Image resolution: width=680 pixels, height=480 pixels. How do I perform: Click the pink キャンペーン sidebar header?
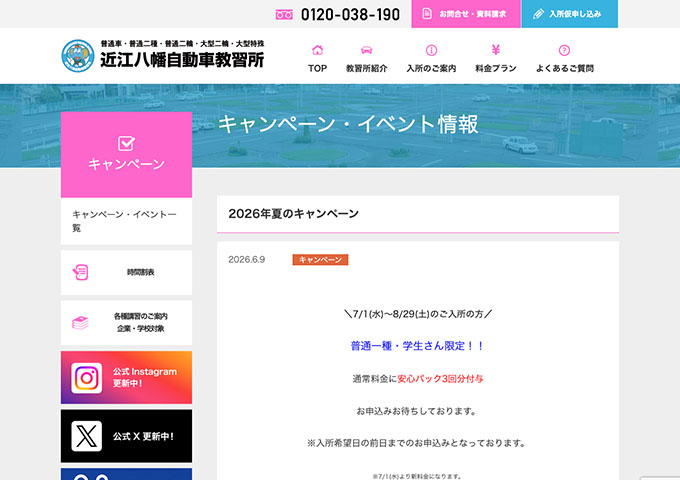coord(126,154)
